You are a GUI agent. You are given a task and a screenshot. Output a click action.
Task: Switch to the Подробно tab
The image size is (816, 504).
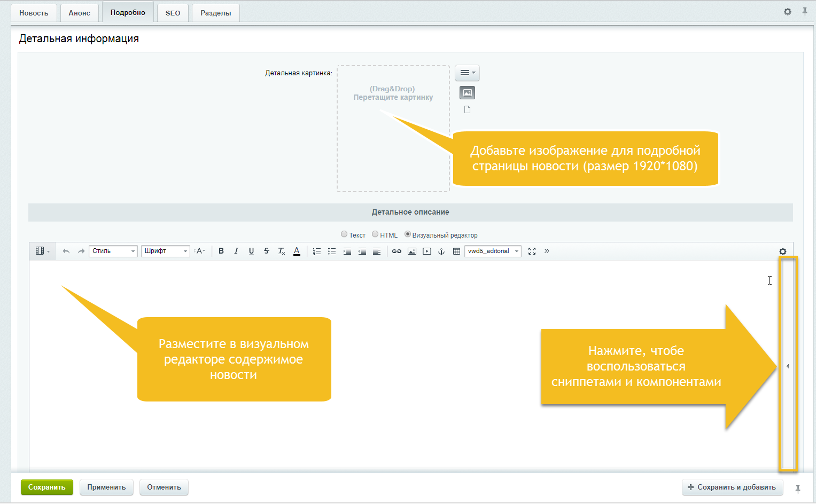[128, 12]
